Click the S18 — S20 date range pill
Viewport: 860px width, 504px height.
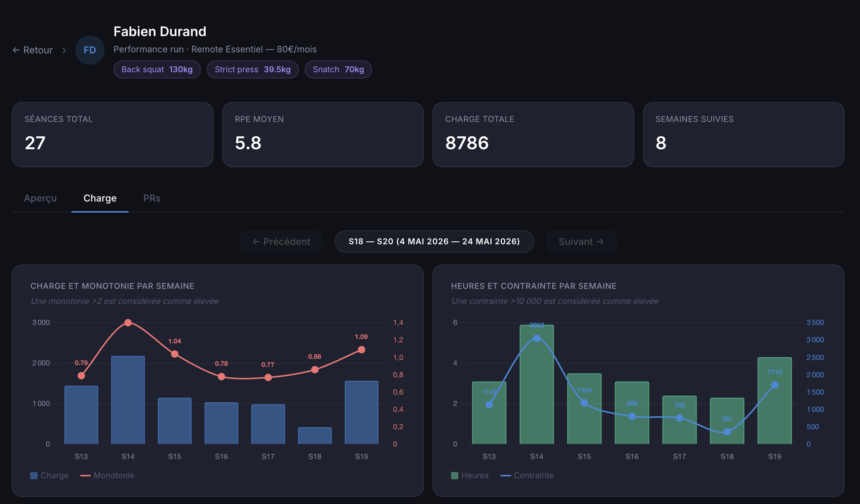434,242
